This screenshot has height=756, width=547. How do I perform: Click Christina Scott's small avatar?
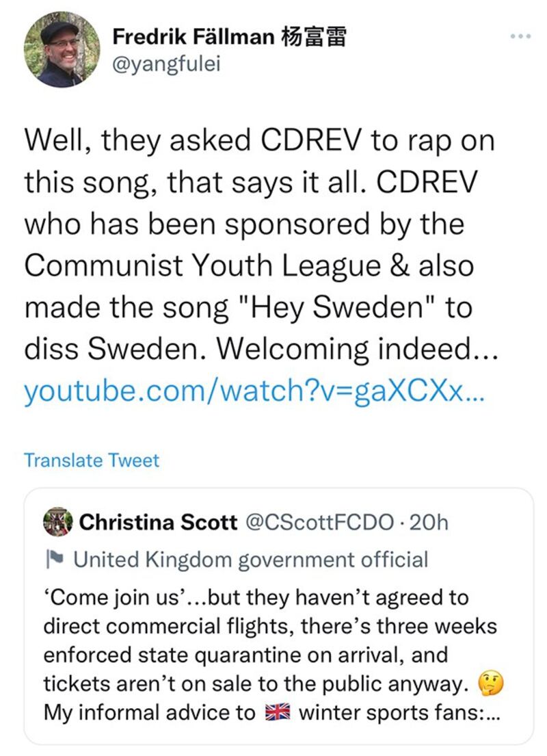click(57, 523)
